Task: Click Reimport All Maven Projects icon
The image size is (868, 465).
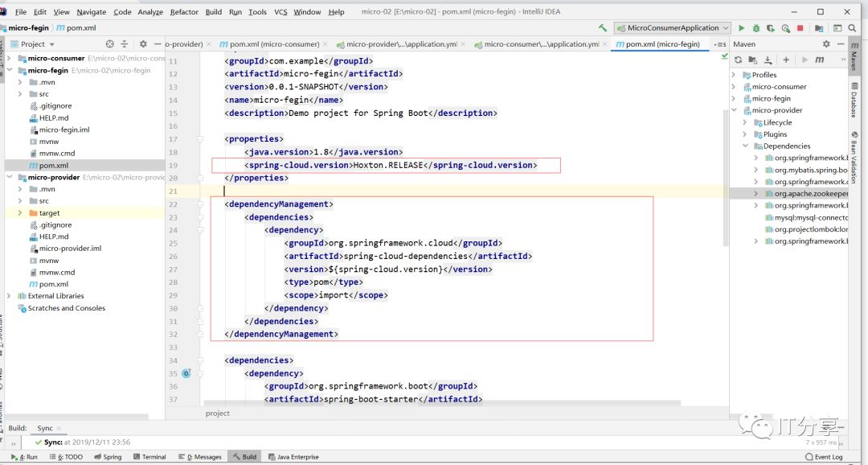Action: (738, 60)
